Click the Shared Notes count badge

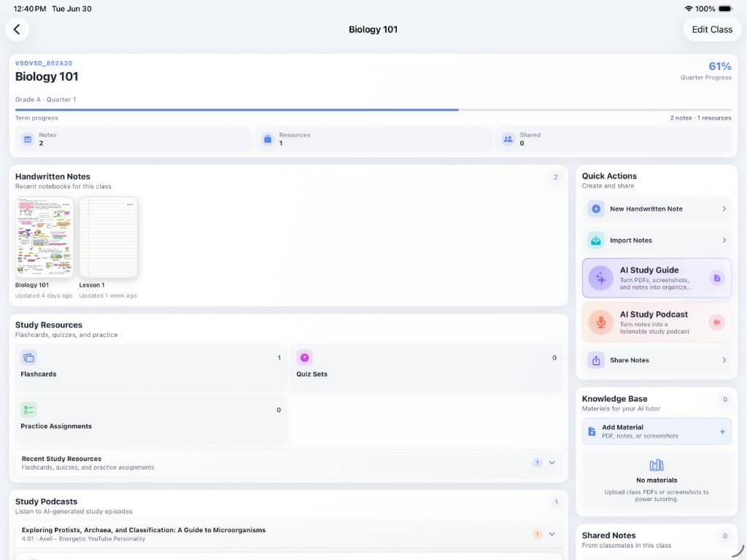coord(725,536)
